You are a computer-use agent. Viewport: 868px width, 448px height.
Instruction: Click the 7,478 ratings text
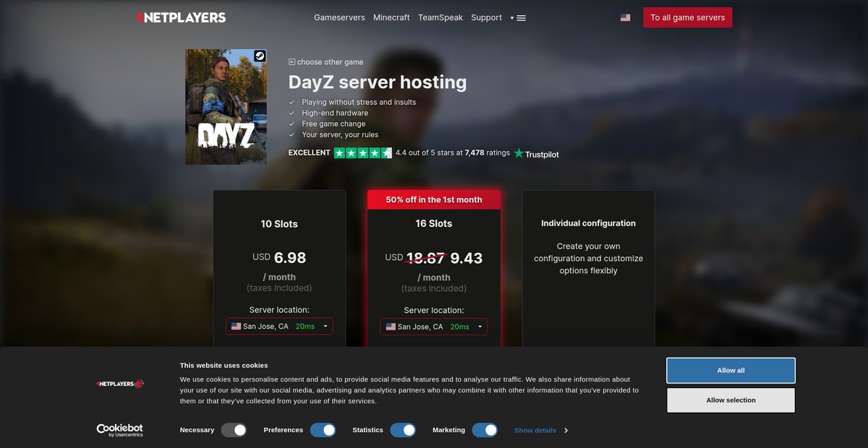tap(488, 153)
